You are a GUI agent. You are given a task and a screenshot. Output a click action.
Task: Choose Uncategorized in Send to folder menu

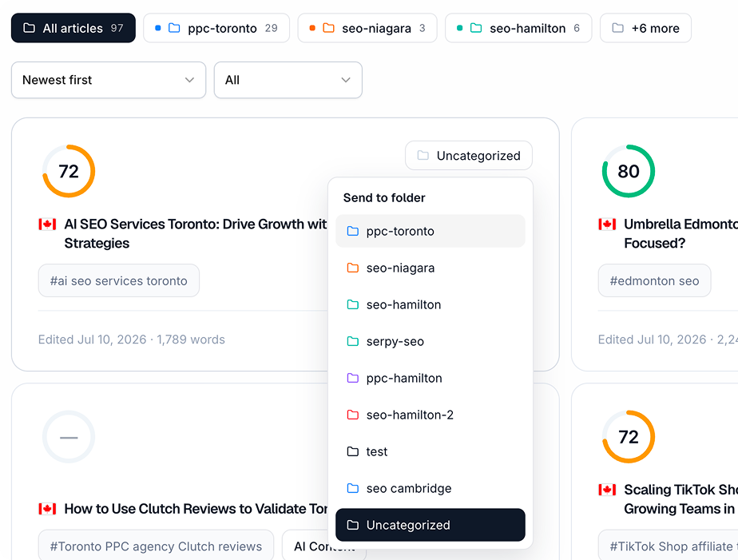tap(430, 525)
